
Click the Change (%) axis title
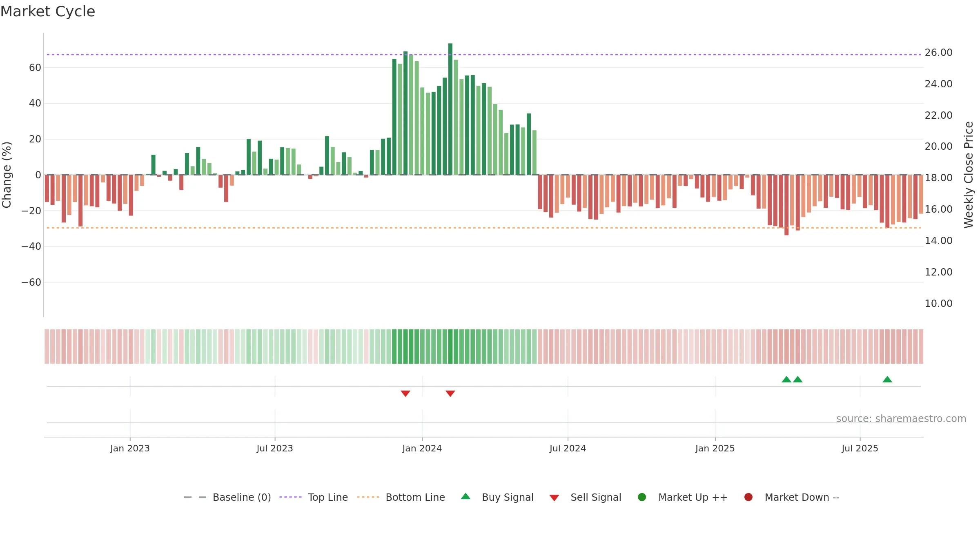[7, 175]
